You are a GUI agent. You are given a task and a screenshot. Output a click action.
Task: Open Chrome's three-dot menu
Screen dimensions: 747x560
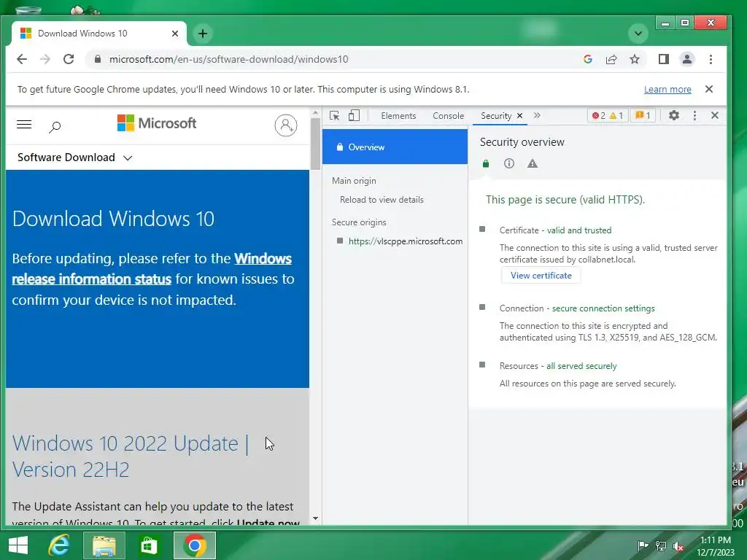point(711,59)
